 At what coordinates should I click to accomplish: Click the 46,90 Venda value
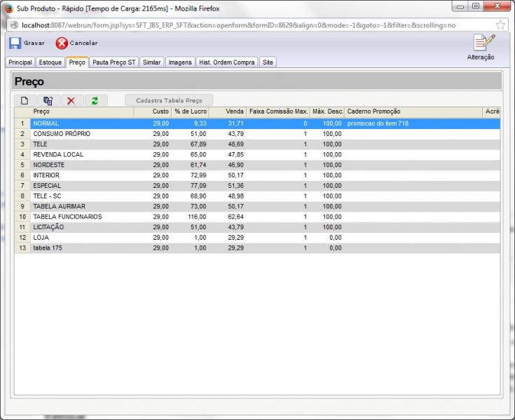pos(236,165)
